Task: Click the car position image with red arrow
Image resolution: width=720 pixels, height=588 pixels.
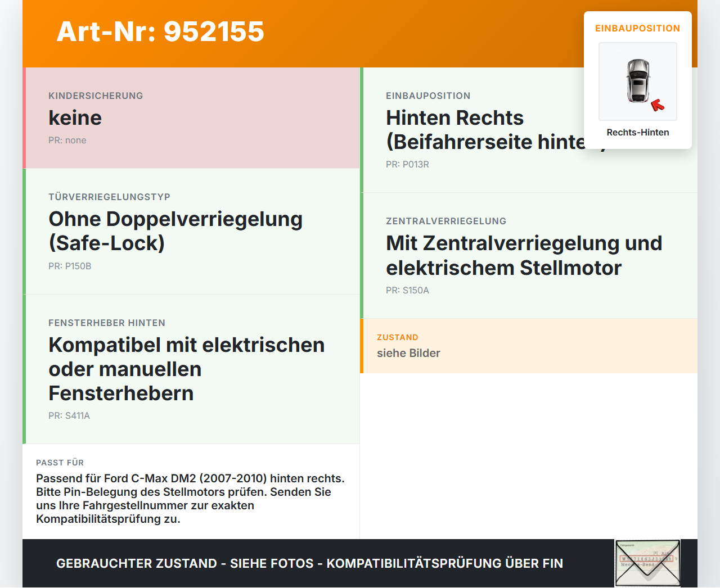Action: (x=638, y=82)
